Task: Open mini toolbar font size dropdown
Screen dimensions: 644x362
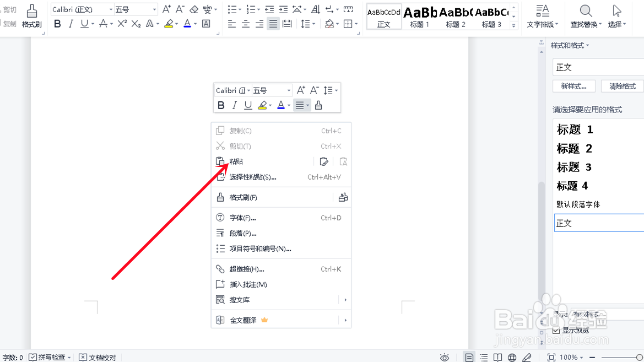Action: tap(289, 91)
